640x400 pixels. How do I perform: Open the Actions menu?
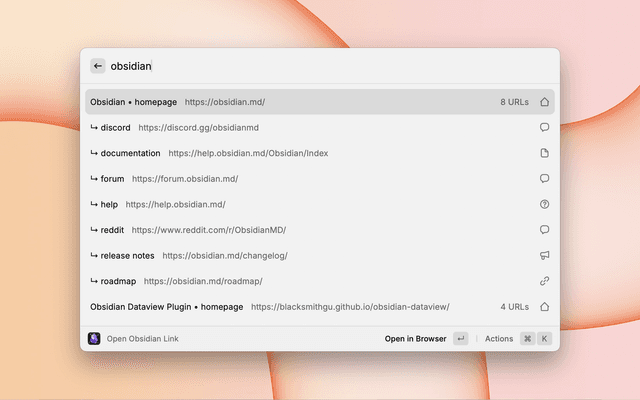[x=499, y=339]
